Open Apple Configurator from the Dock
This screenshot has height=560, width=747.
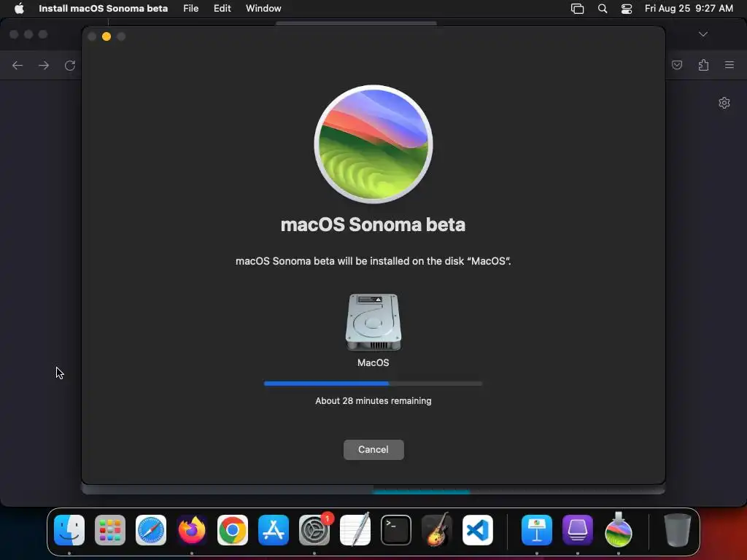click(578, 530)
